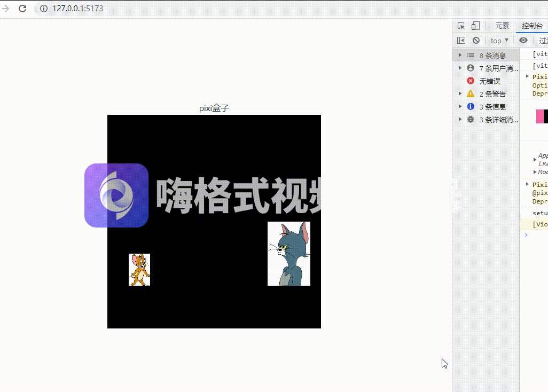This screenshot has height=392, width=548.
Task: Click the yellow warning icon beside 2 条警告
Action: (x=471, y=93)
